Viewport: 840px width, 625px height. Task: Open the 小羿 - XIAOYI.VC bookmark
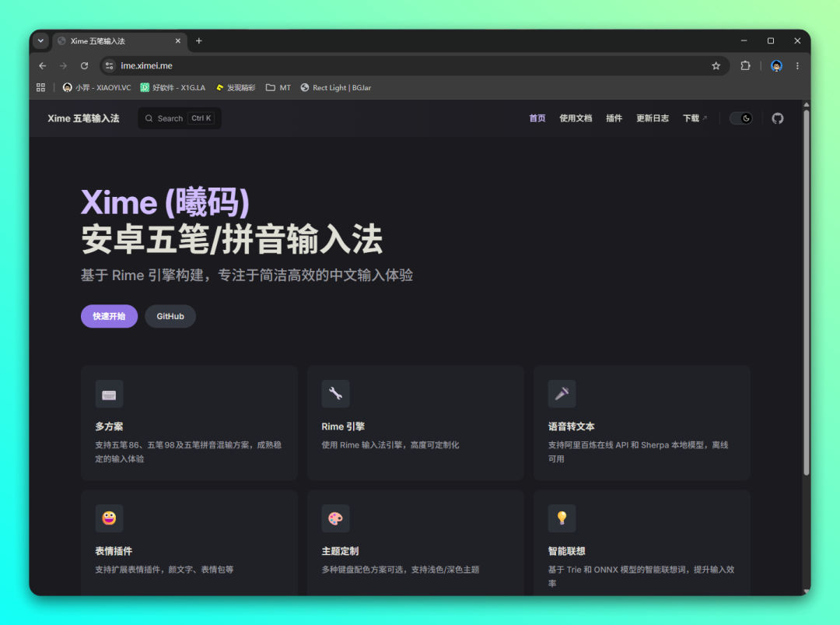(97, 87)
